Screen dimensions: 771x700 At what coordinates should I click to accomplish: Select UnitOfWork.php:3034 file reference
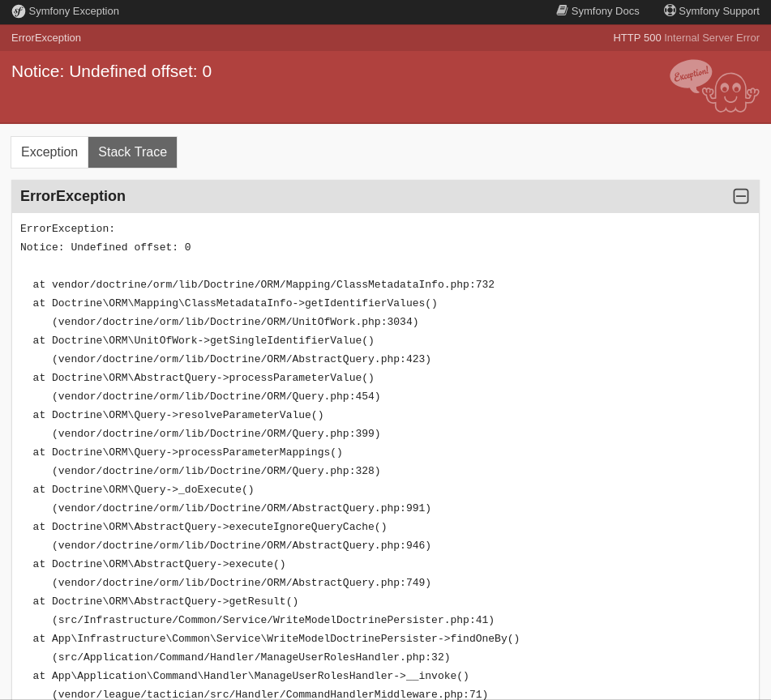tap(235, 322)
